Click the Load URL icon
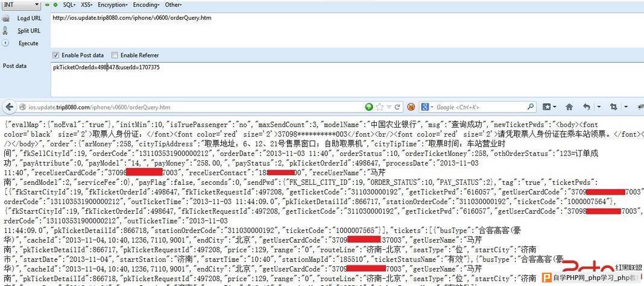 [x=6, y=19]
